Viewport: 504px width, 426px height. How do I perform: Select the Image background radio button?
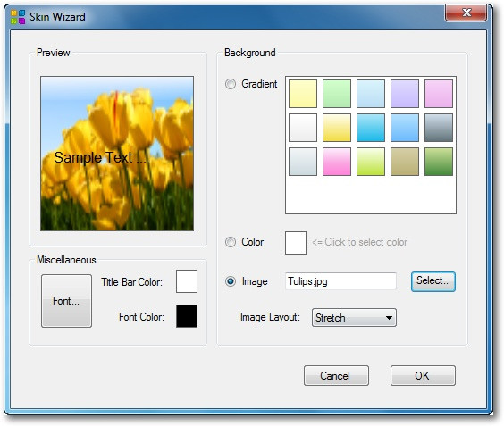[x=231, y=281]
